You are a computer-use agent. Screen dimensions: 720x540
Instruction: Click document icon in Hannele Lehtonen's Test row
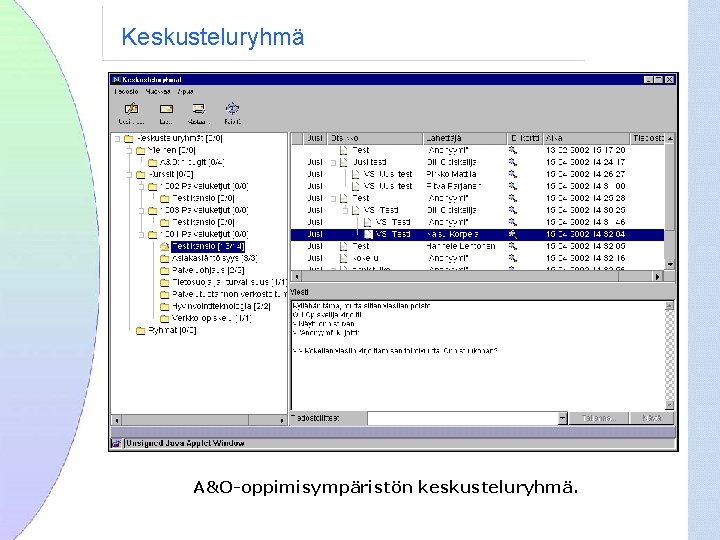click(x=343, y=246)
